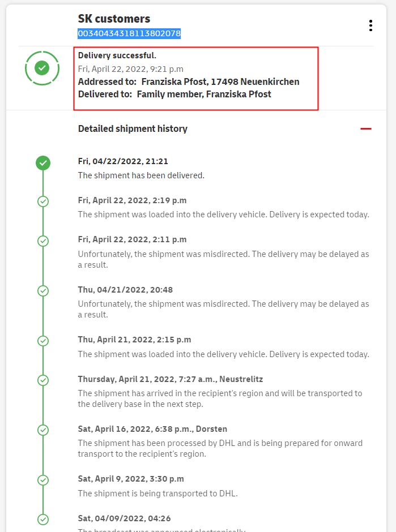Collapse the detailed shipment history section
The height and width of the screenshot is (532, 396).
366,128
